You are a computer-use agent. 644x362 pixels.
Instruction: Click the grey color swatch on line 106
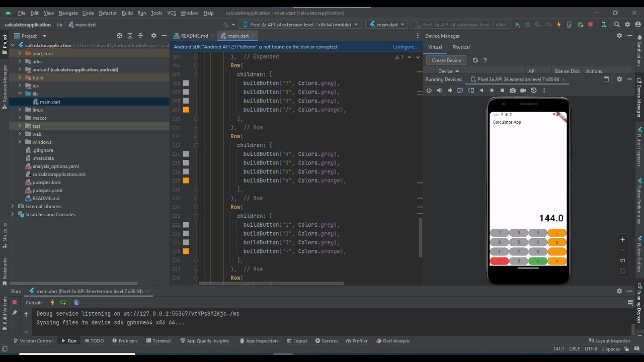click(186, 83)
